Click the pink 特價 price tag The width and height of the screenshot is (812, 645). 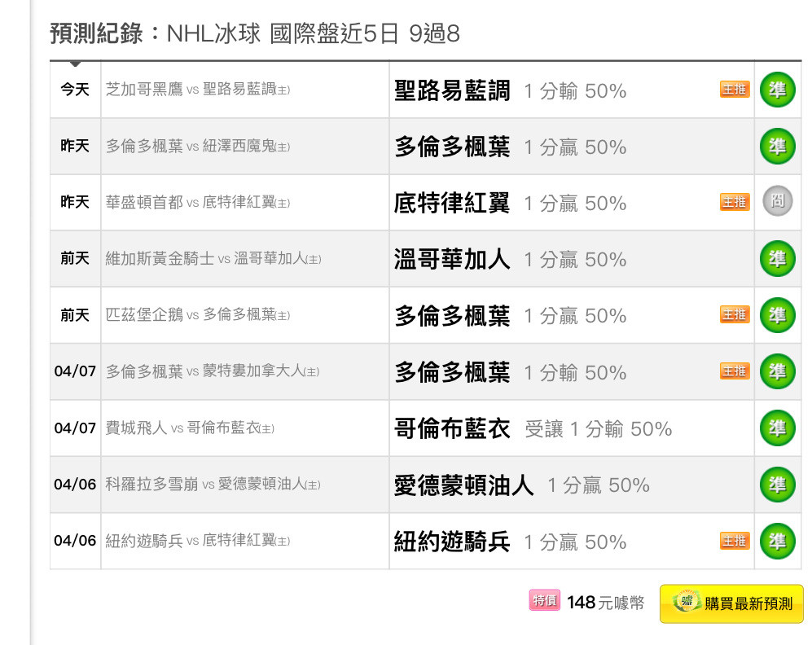544,600
